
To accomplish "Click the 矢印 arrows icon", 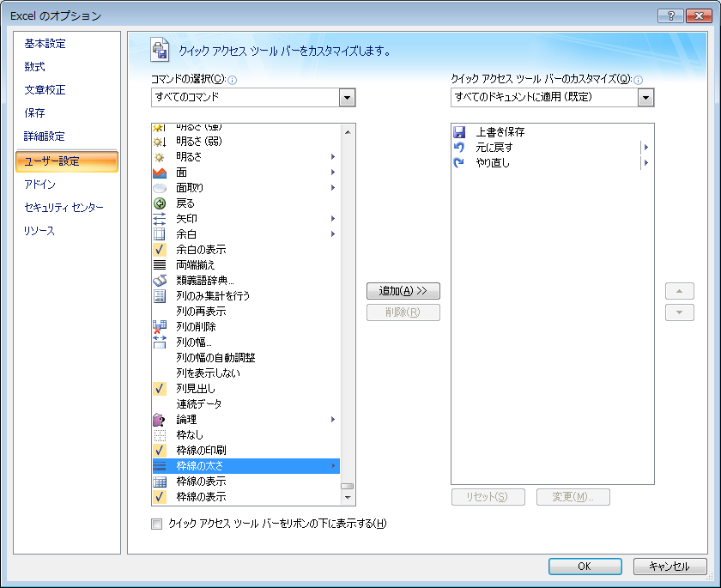I will pos(159,219).
